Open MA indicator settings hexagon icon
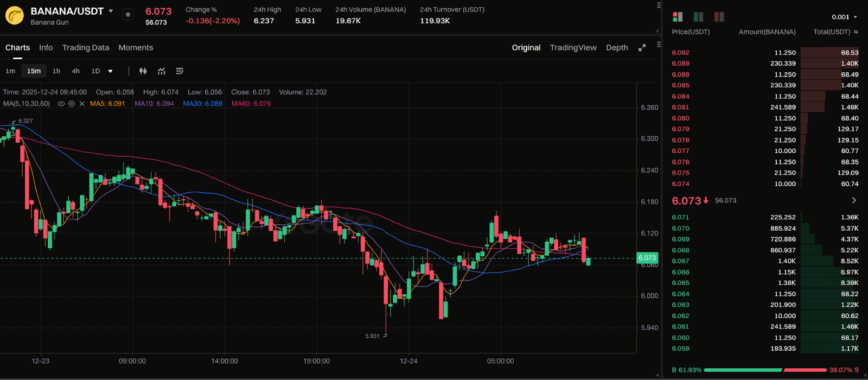Screen dimensions: 868x380 72,104
